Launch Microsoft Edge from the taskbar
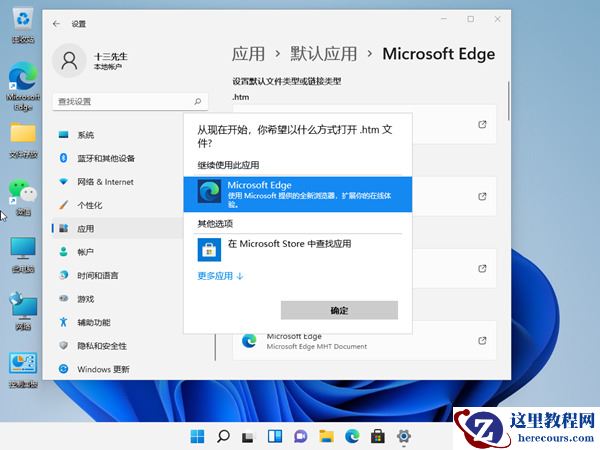Image resolution: width=600 pixels, height=450 pixels. point(352,436)
